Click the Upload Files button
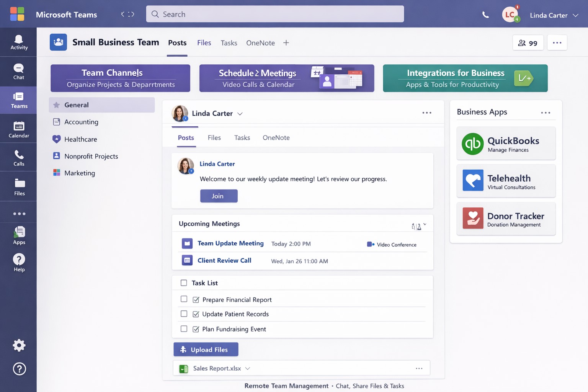The image size is (588, 392). click(x=206, y=350)
